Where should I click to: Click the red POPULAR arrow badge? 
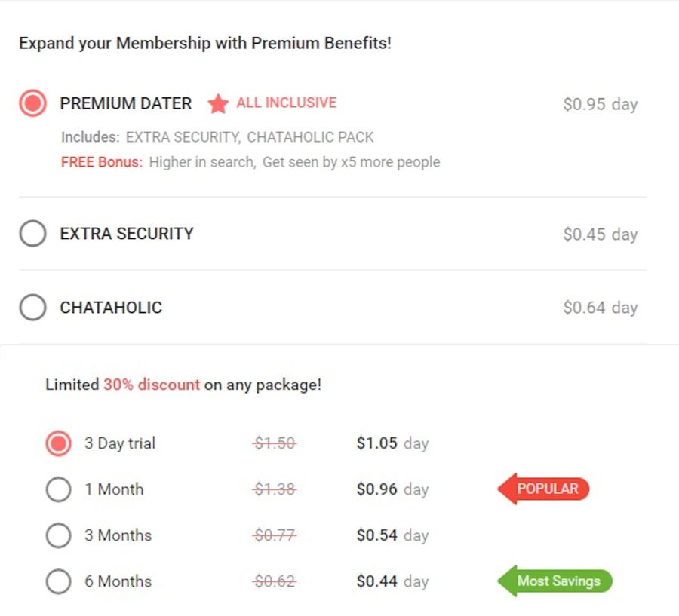545,489
